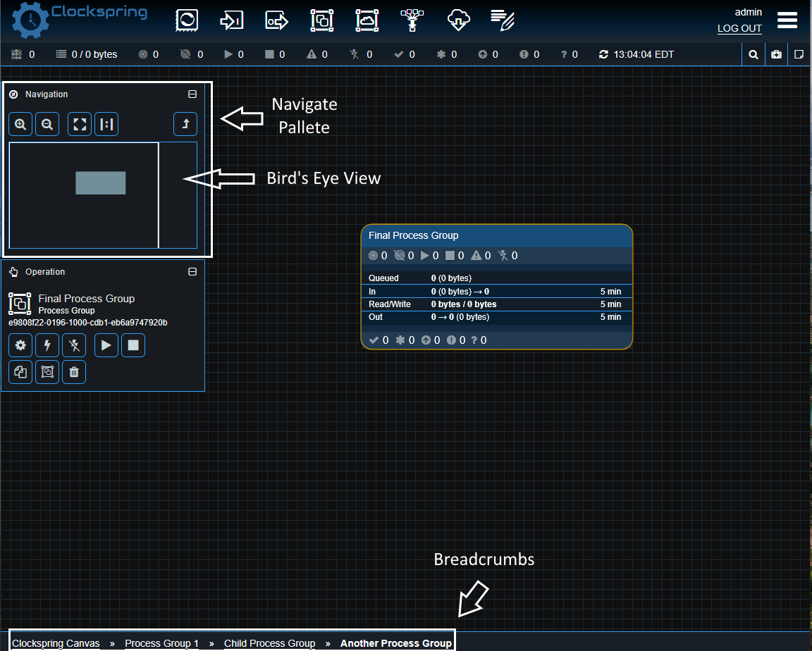Open the hamburger global menu

click(x=787, y=20)
